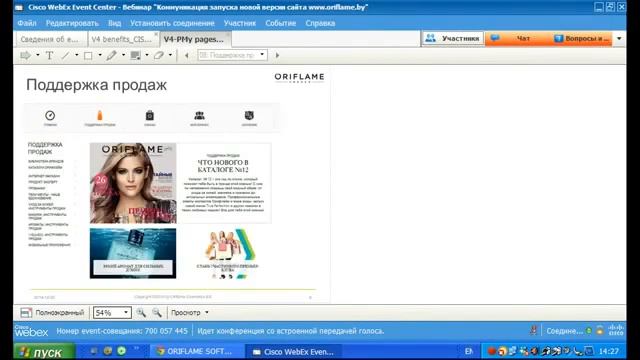Click the home clock icon on slide
Image resolution: width=640 pixels, height=360 pixels.
tap(50, 116)
